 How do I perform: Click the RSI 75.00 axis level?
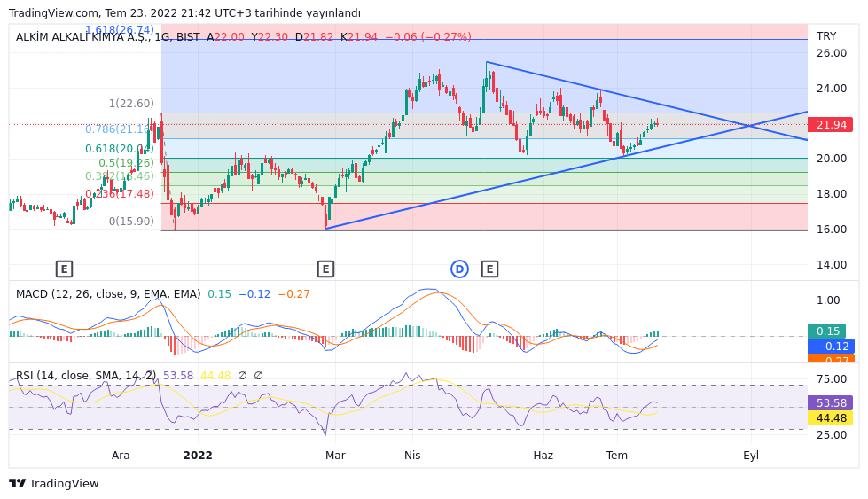click(832, 379)
